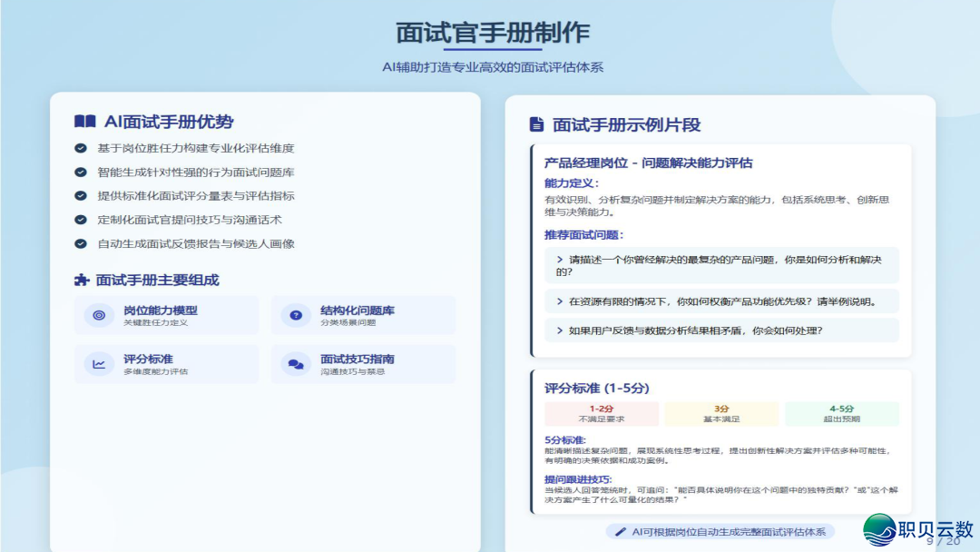Click the check icon next to 提供标准化面试评分量表与评估指标
The height and width of the screenshot is (552, 980).
pyautogui.click(x=81, y=196)
